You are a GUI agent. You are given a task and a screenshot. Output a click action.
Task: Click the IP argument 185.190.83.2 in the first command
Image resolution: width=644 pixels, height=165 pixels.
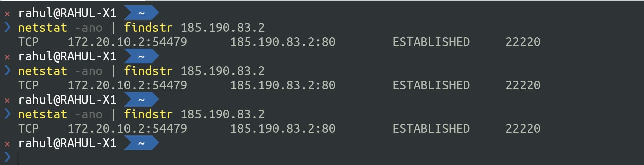pos(222,28)
